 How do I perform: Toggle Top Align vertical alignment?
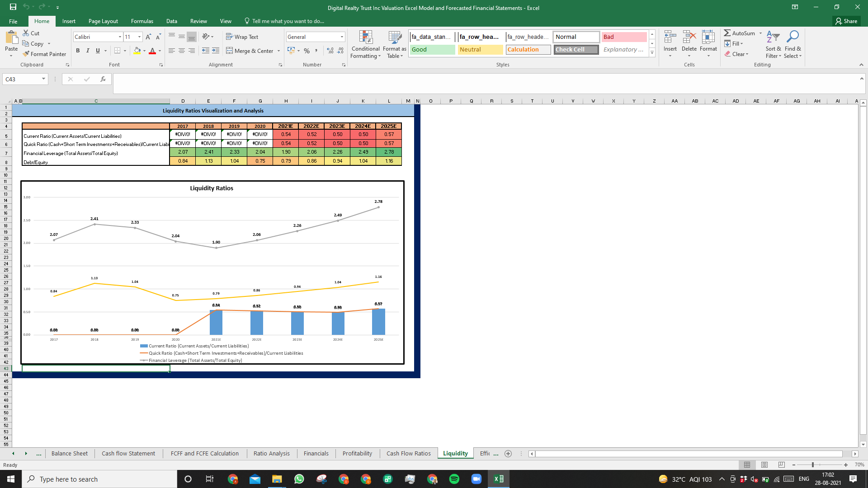[172, 37]
